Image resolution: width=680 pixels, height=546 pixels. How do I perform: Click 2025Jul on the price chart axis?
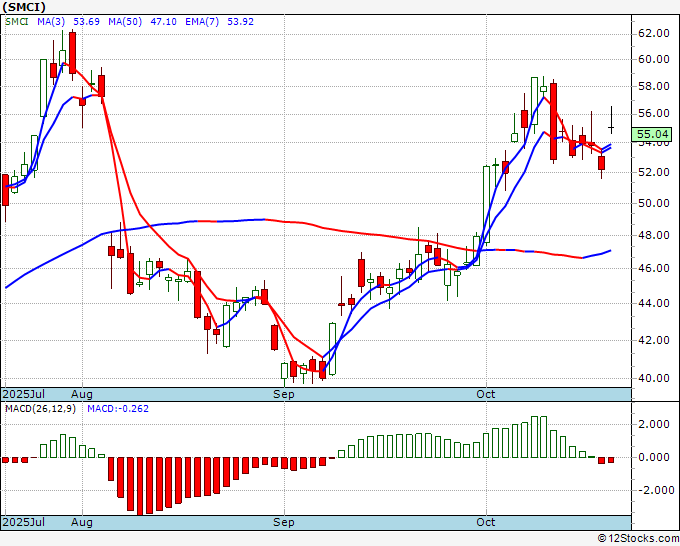[23, 394]
